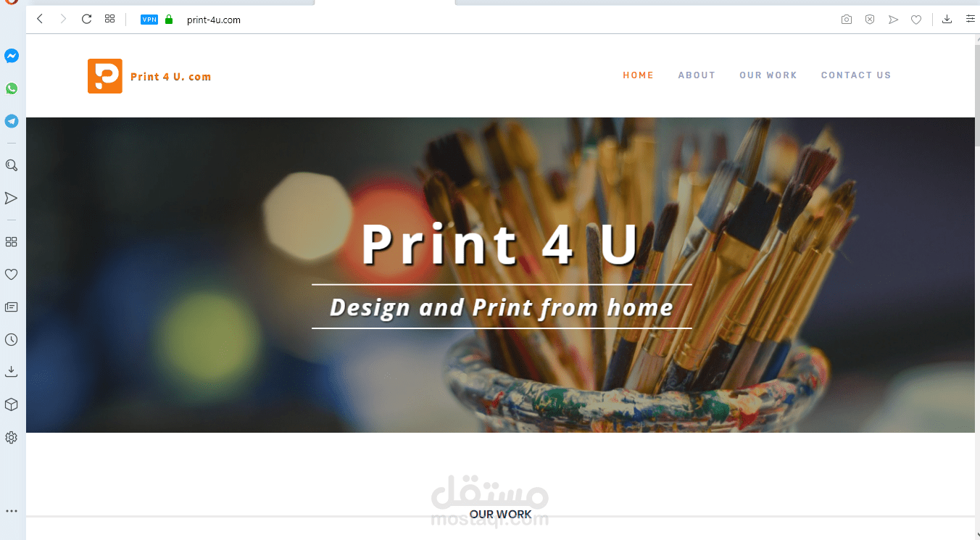Go back to the previous page
The image size is (980, 540).
pyautogui.click(x=40, y=19)
